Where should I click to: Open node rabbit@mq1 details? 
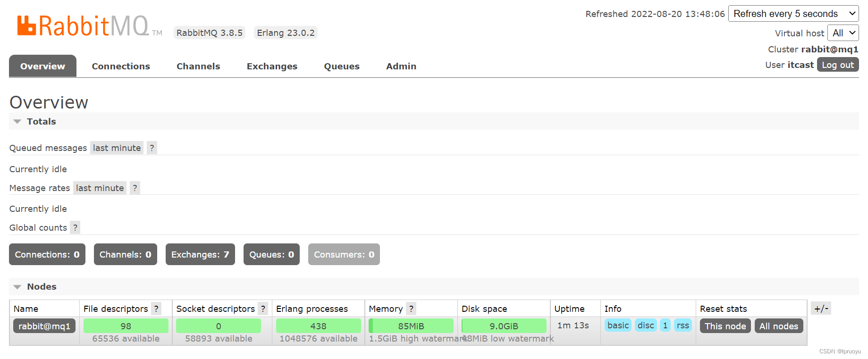(44, 326)
